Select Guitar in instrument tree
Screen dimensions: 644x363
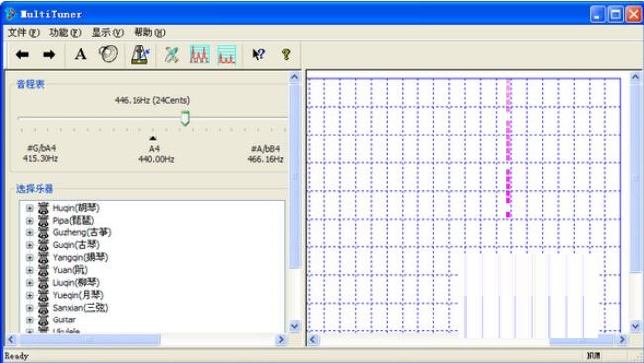click(x=64, y=319)
